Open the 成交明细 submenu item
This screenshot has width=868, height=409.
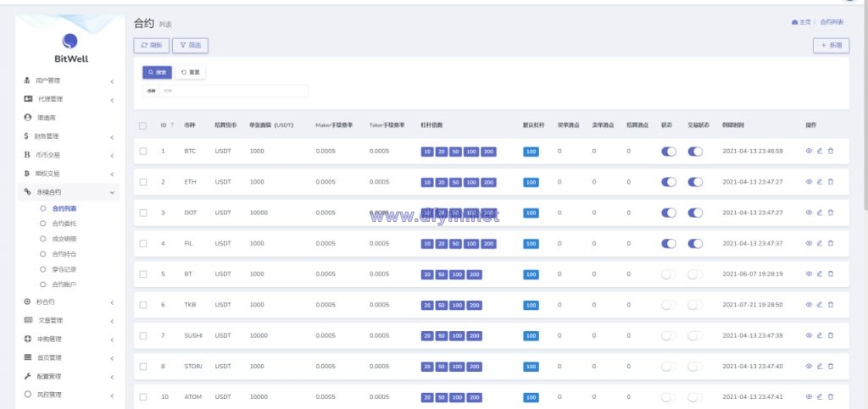pos(64,240)
